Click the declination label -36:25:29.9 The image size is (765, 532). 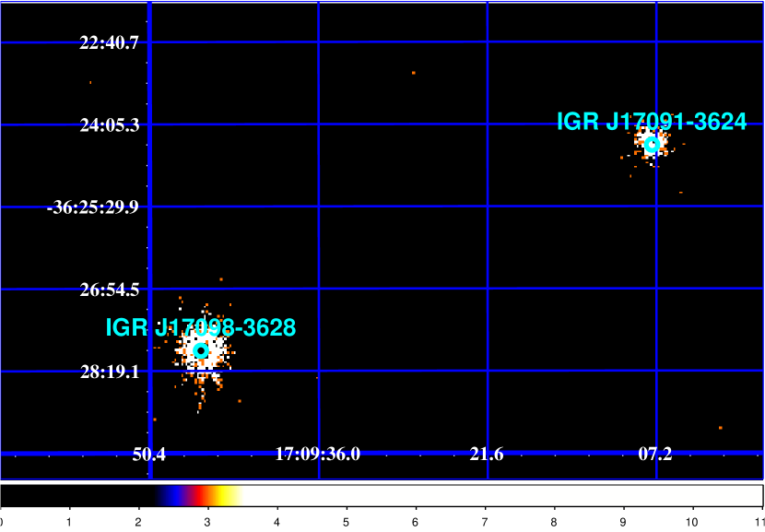93,207
